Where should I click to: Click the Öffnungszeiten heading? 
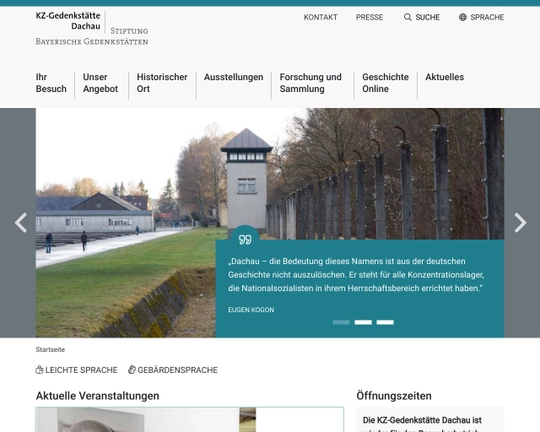point(394,395)
